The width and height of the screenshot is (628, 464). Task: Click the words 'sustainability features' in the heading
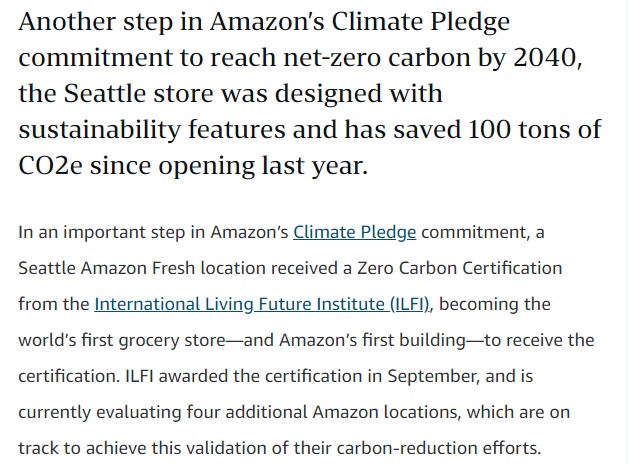pyautogui.click(x=152, y=130)
